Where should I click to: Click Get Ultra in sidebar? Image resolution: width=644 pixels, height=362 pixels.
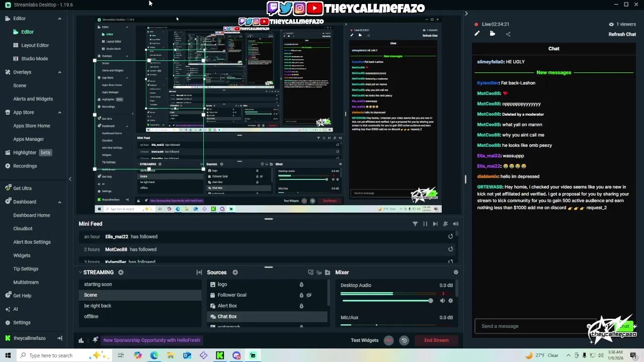point(22,189)
